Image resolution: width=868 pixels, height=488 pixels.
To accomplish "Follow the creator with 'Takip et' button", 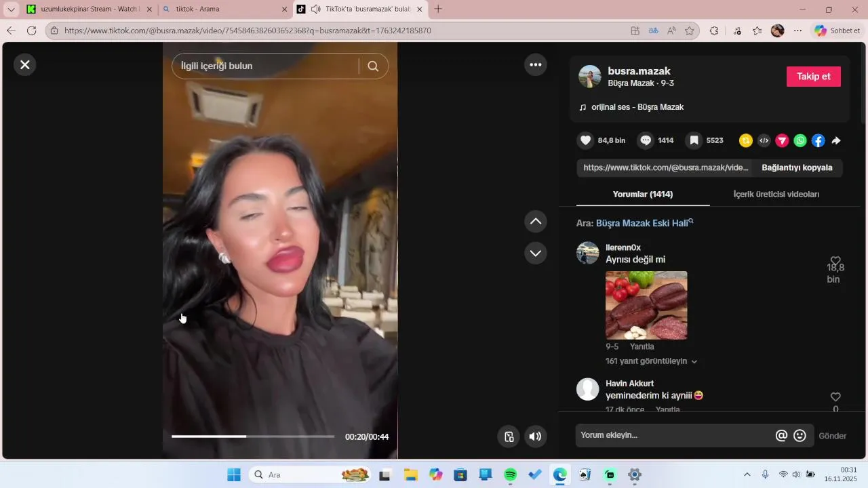I will coord(814,77).
